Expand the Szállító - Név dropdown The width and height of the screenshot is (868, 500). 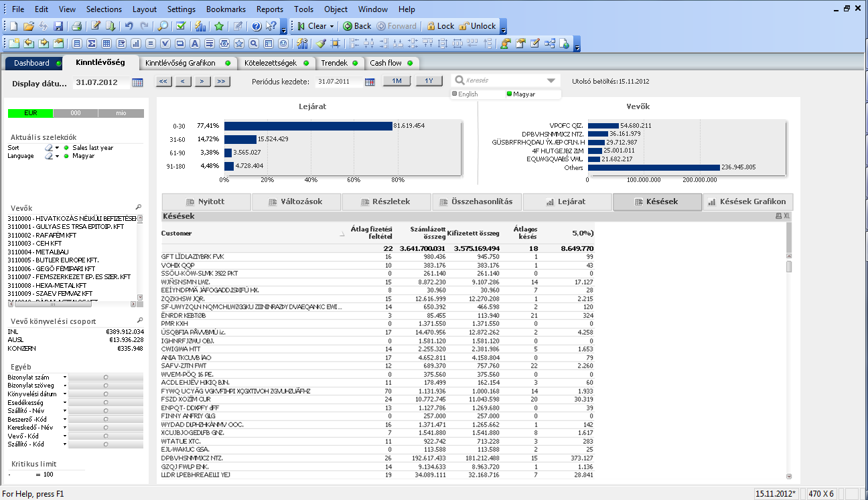click(x=65, y=410)
